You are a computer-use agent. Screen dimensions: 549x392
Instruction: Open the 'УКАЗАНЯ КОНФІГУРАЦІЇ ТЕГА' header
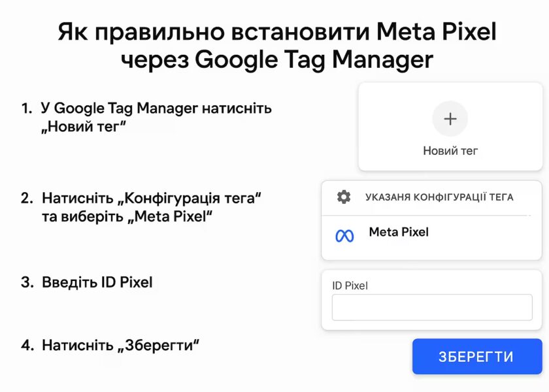[439, 197]
